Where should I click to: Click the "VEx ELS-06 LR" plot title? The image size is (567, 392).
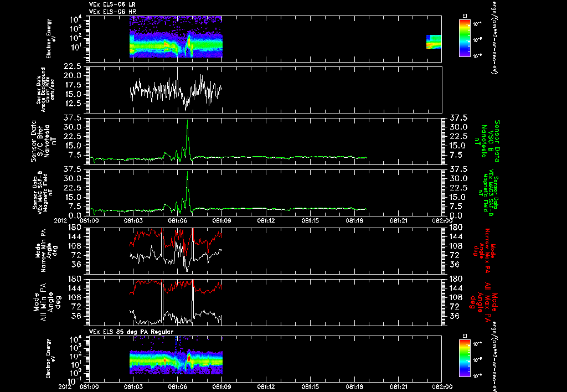tap(112, 4)
